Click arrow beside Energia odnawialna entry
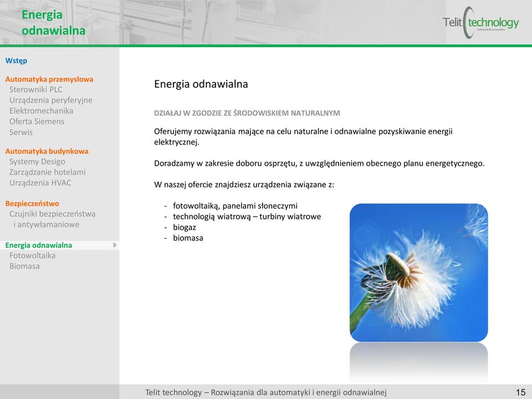 coord(114,245)
